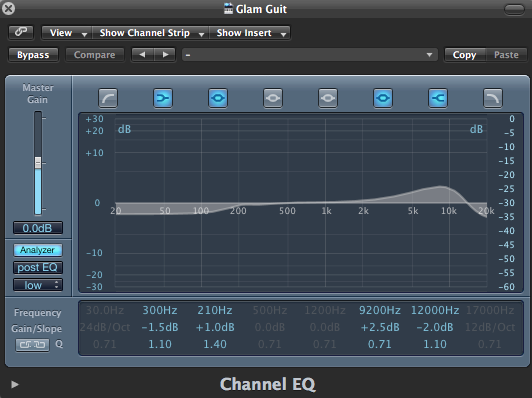Open the View menu
Viewport: 532px width, 398px height.
tap(67, 33)
